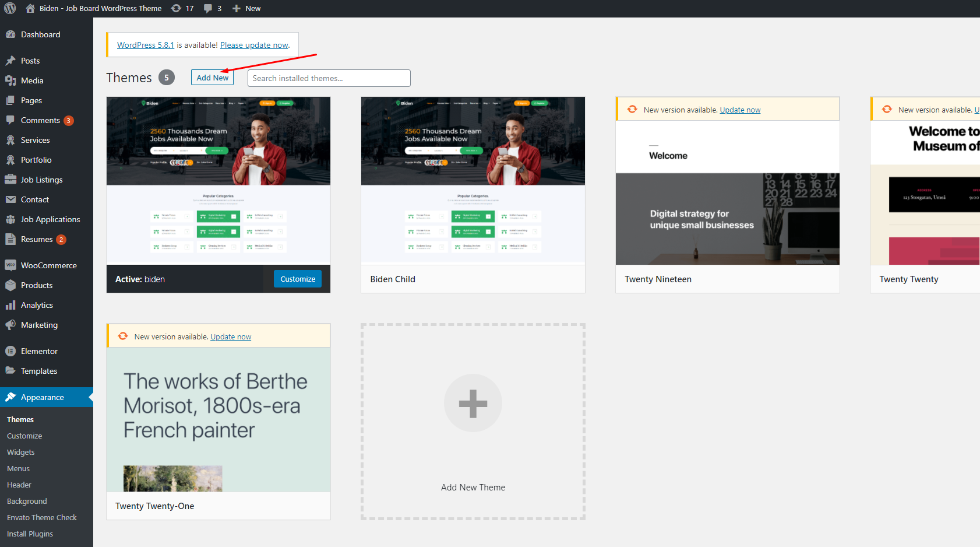Click the Add New Theme dashed box label

click(473, 488)
